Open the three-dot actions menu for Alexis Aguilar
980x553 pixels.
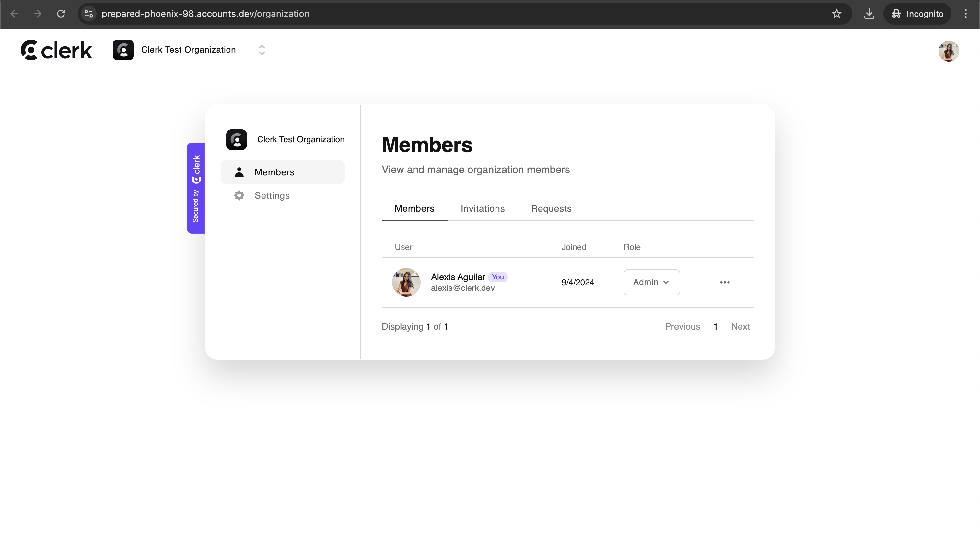pyautogui.click(x=725, y=282)
